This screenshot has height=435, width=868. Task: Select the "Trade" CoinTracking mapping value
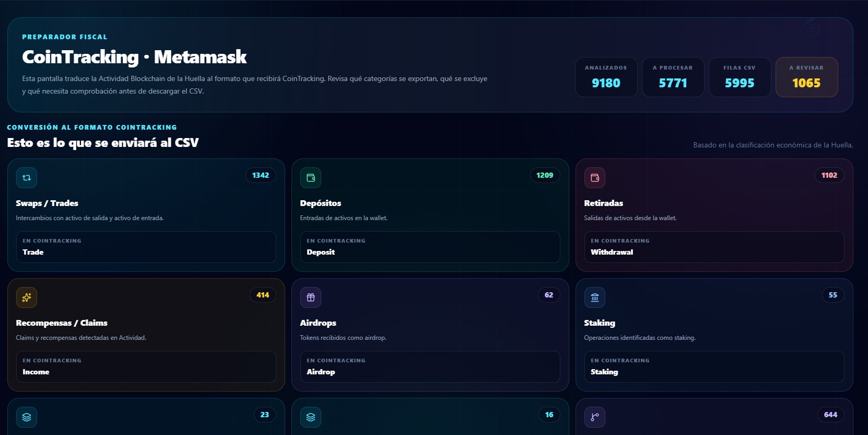(x=33, y=252)
